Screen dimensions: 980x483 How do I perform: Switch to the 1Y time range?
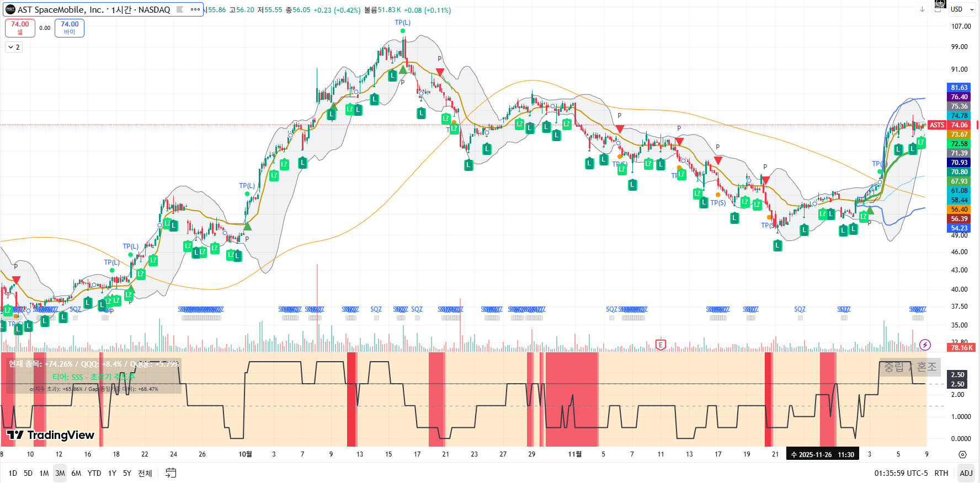112,473
